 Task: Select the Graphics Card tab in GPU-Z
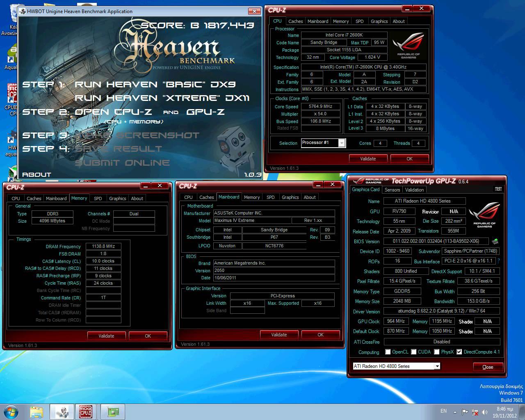click(x=365, y=189)
